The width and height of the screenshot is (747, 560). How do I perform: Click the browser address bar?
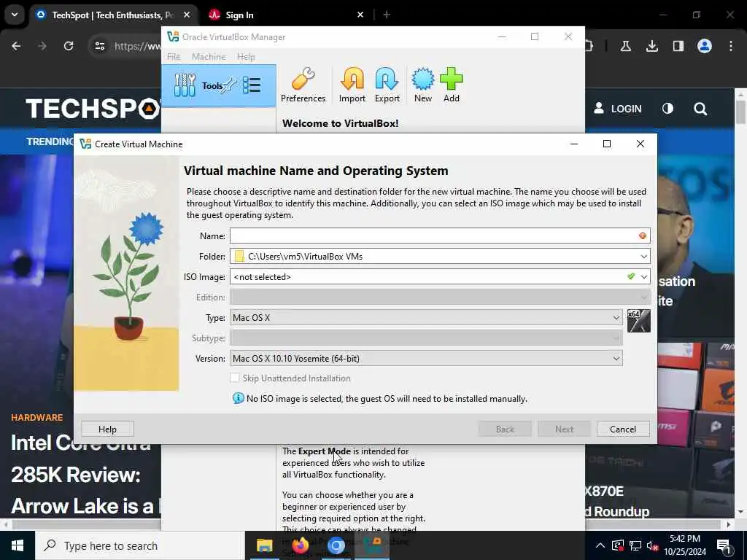[x=137, y=46]
